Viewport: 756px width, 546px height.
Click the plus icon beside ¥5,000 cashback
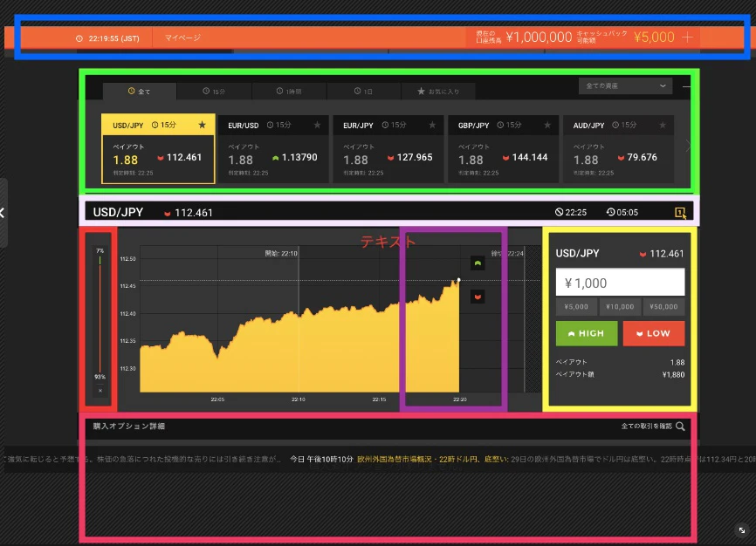coord(688,38)
